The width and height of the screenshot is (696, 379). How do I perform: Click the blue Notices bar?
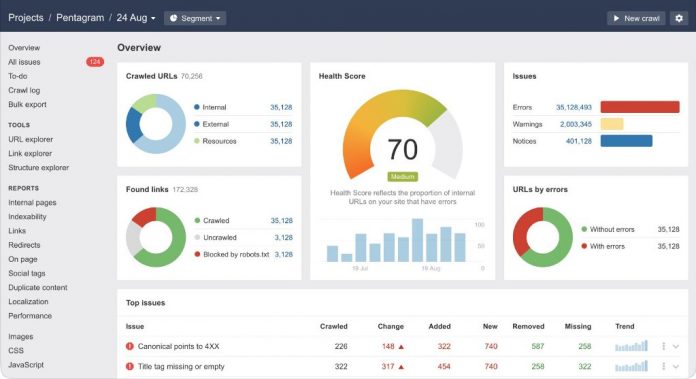[x=626, y=141]
